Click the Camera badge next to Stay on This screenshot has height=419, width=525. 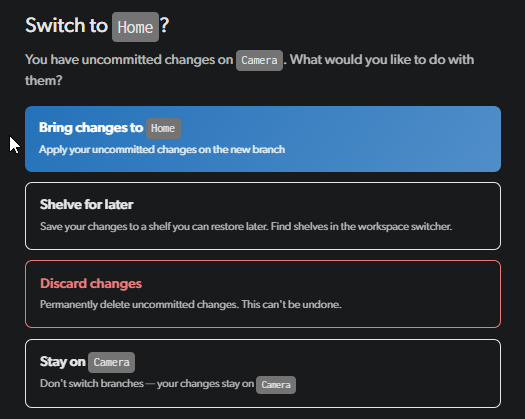click(x=111, y=362)
